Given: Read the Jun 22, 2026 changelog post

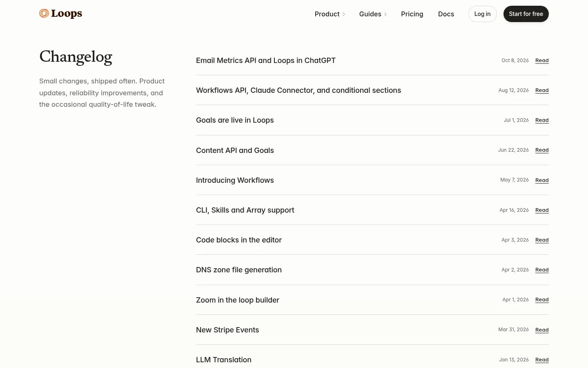Looking at the screenshot, I should [542, 150].
